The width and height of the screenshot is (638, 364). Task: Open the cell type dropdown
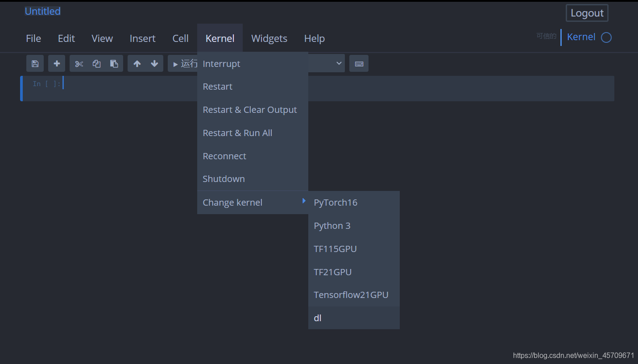click(327, 63)
